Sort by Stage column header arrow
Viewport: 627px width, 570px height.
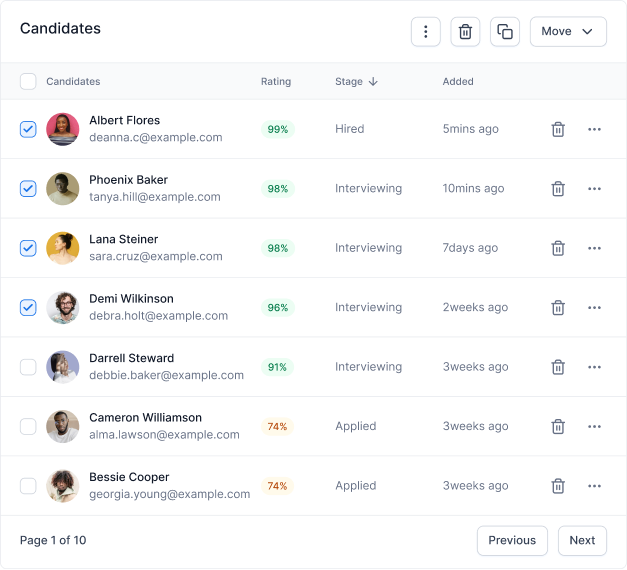click(x=373, y=82)
